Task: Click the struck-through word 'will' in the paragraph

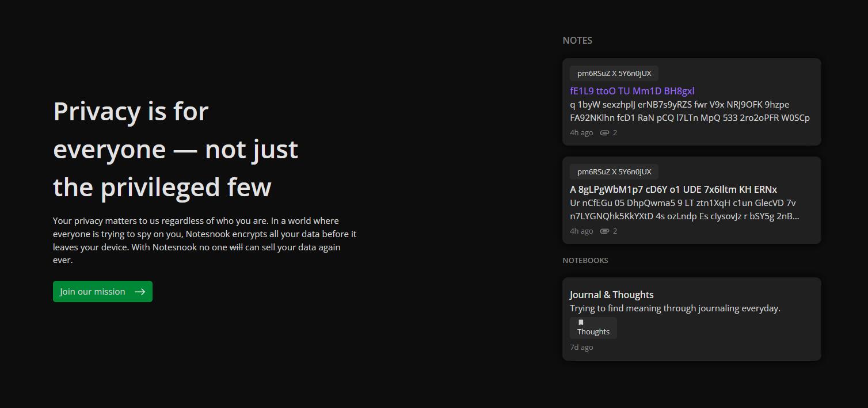Action: (236, 247)
